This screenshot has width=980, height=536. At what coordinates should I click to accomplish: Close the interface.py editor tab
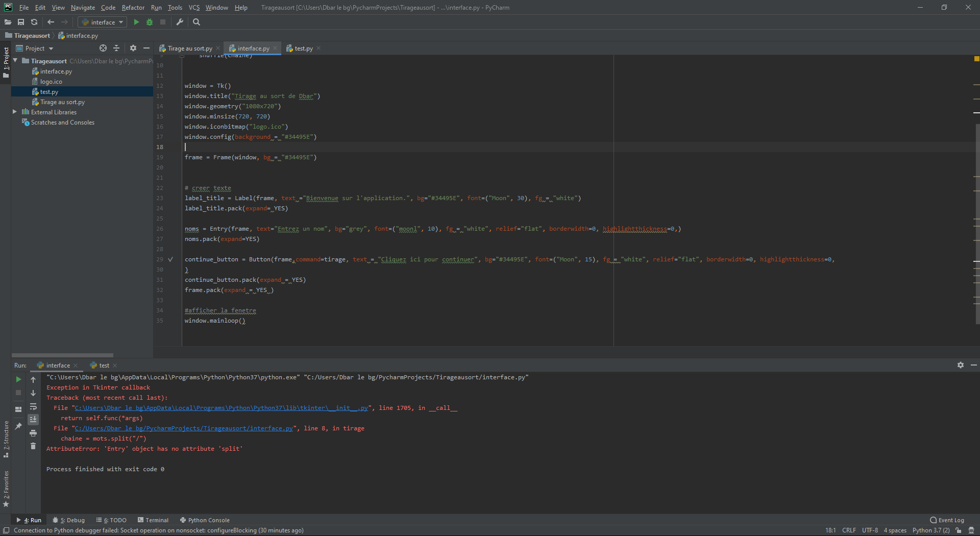pyautogui.click(x=275, y=48)
